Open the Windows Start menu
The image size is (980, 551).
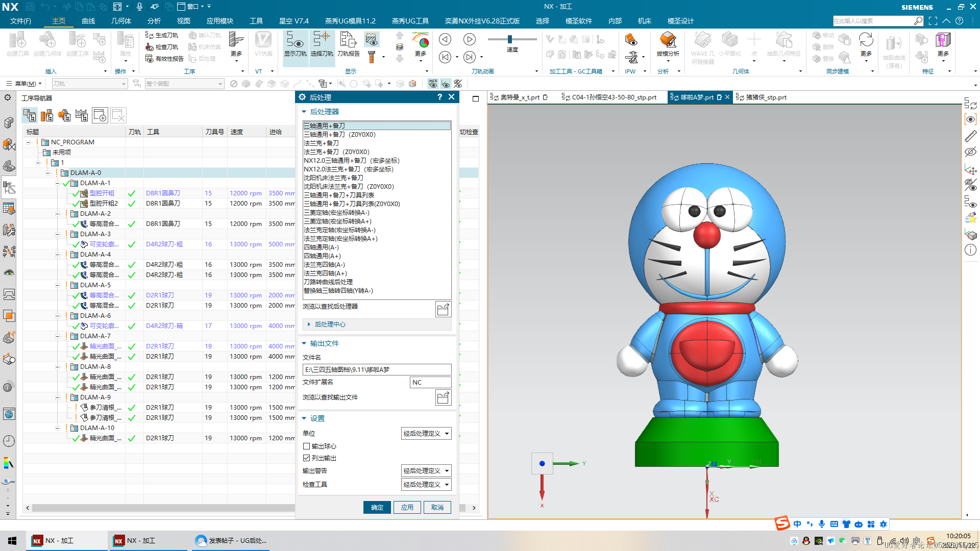pyautogui.click(x=12, y=541)
